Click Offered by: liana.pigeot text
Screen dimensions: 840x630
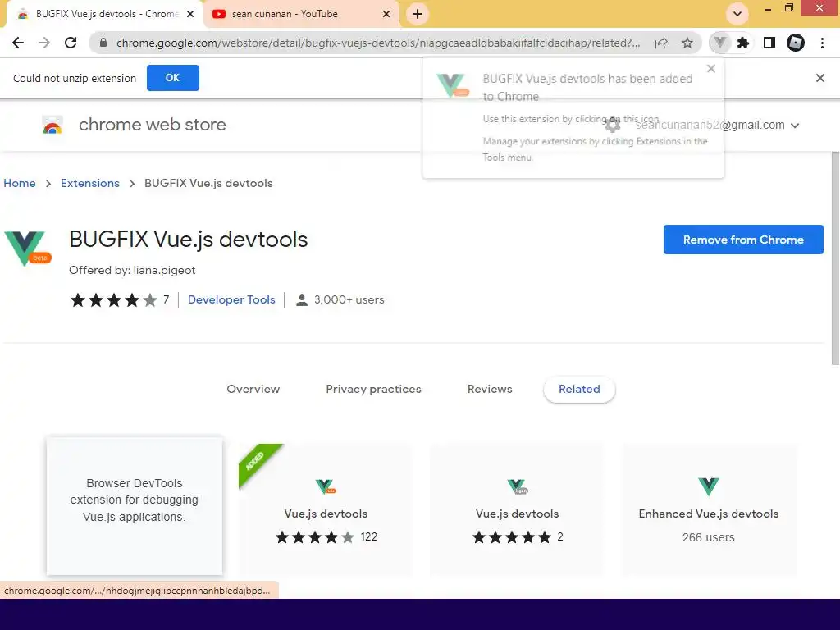coord(132,270)
